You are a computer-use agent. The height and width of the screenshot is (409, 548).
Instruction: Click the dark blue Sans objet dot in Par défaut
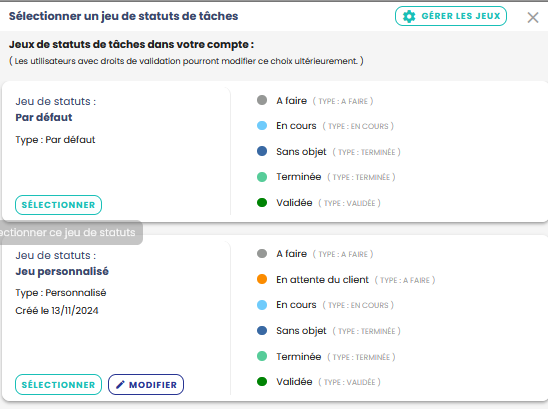[262, 151]
